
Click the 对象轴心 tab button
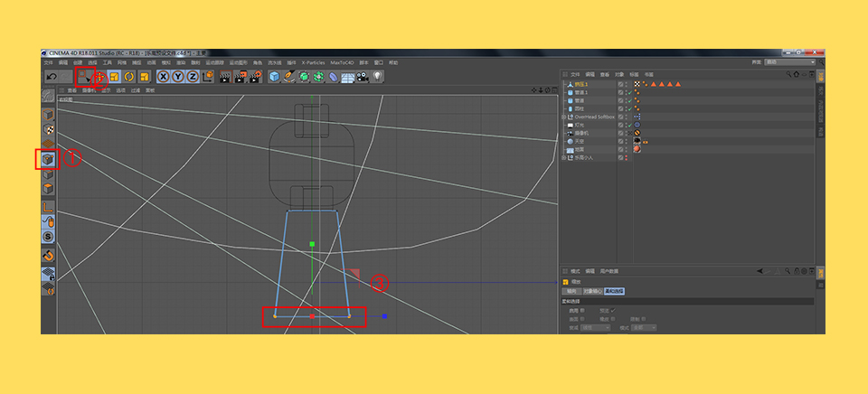pos(593,291)
